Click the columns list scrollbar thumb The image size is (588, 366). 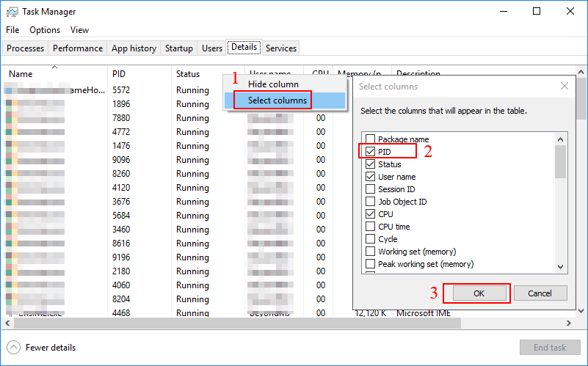click(560, 162)
